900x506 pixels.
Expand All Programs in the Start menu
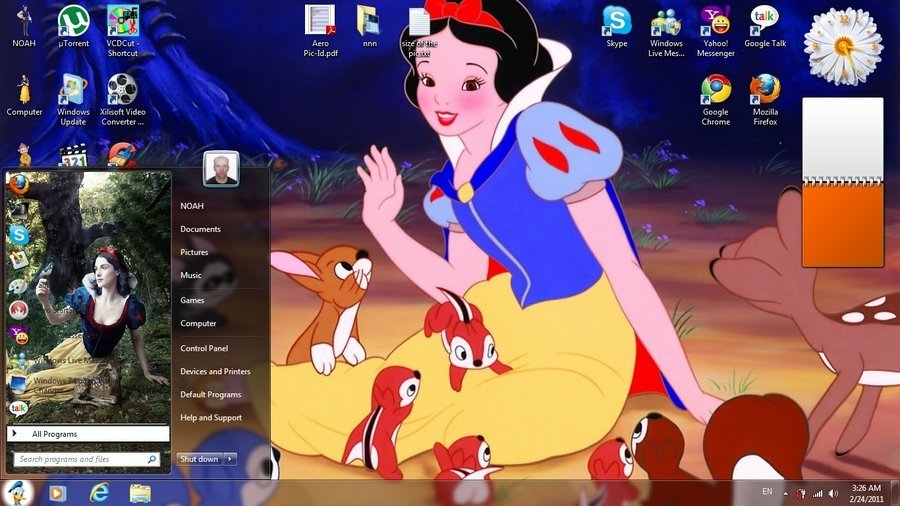[87, 434]
